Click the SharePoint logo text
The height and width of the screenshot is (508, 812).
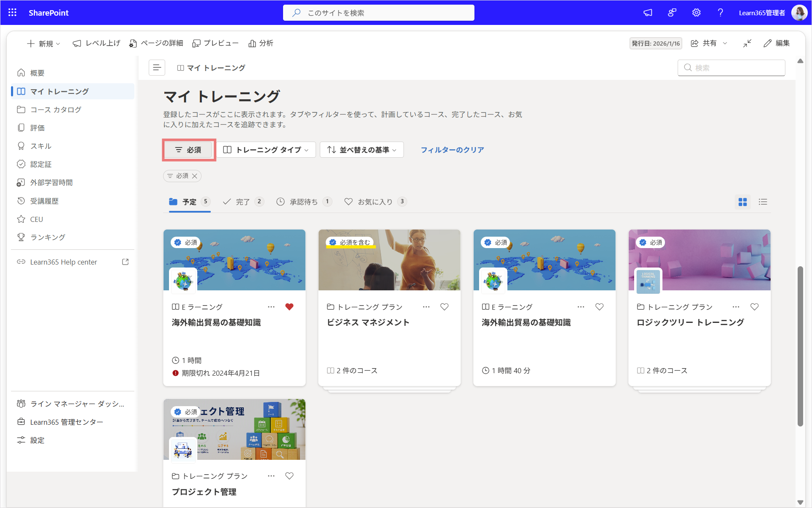pyautogui.click(x=49, y=13)
